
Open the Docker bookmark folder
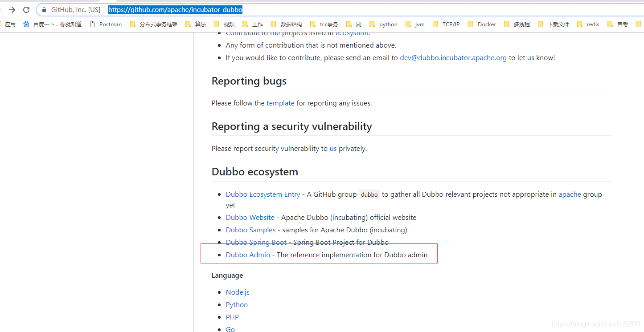tap(482, 24)
